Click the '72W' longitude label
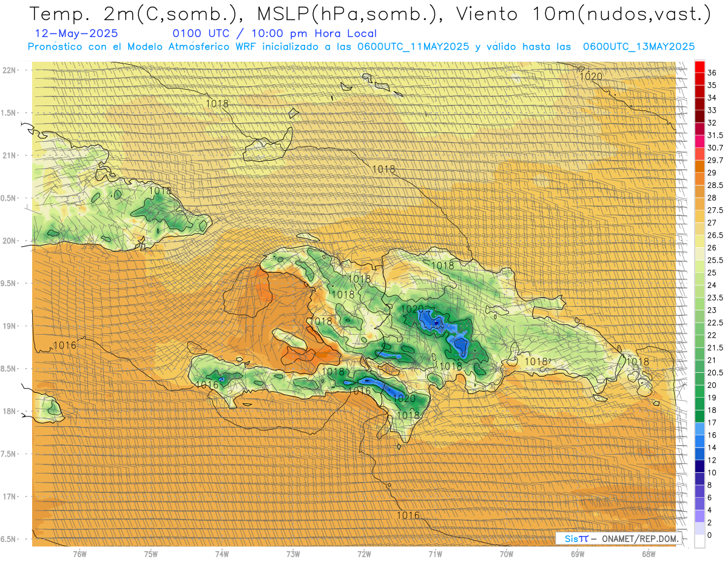This screenshot has width=728, height=562. (x=364, y=554)
